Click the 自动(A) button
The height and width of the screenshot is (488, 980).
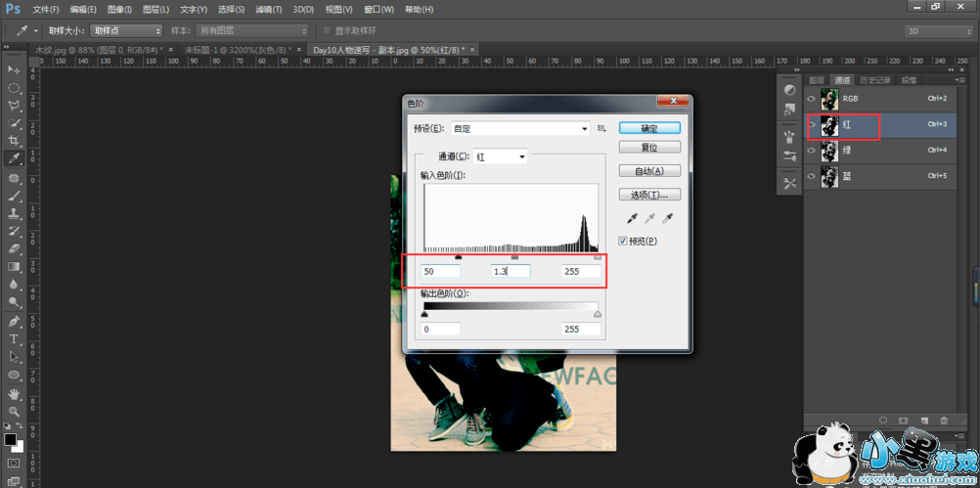[x=648, y=171]
